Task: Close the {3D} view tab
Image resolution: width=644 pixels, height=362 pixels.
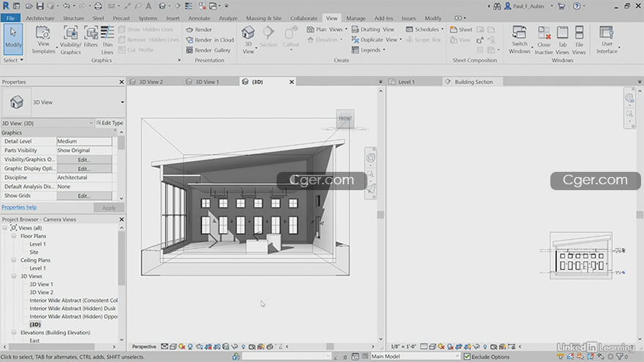Action: pos(291,82)
